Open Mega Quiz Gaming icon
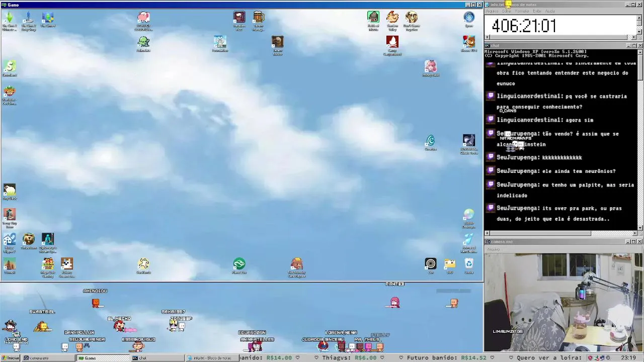This screenshot has width=644, height=362. tap(48, 268)
